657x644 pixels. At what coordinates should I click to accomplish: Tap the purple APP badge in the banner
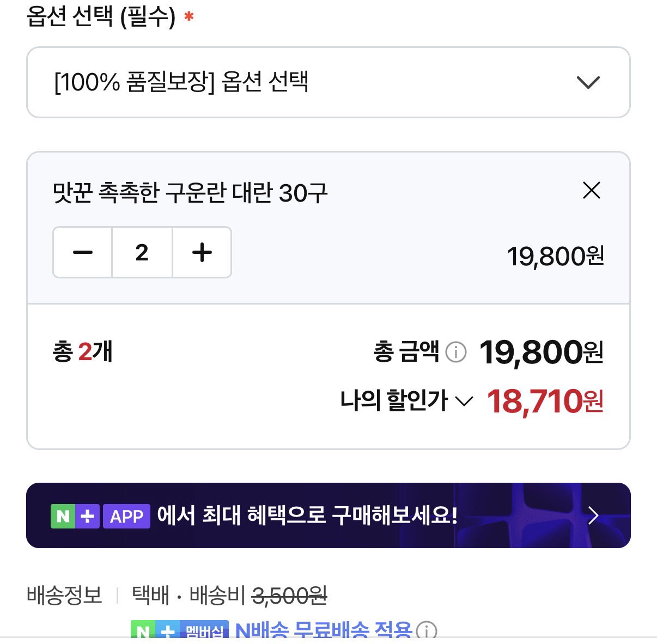[126, 516]
